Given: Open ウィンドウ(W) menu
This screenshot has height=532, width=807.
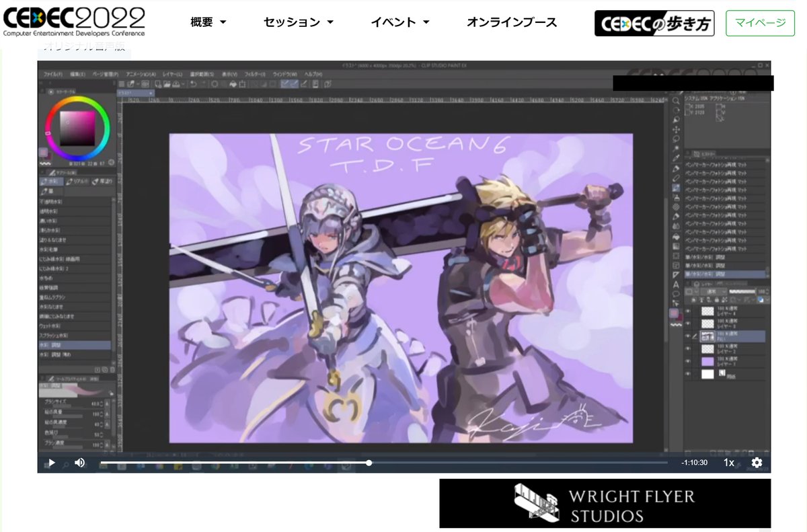Looking at the screenshot, I should 284,74.
